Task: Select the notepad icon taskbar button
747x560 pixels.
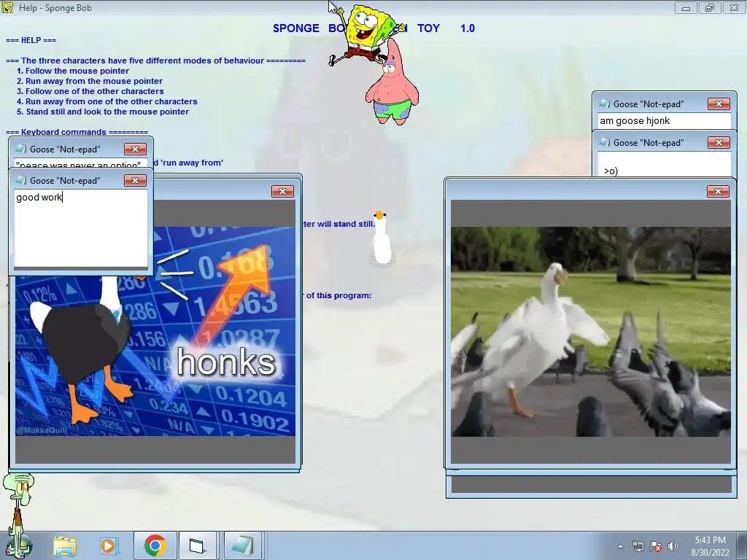Action: point(242,545)
